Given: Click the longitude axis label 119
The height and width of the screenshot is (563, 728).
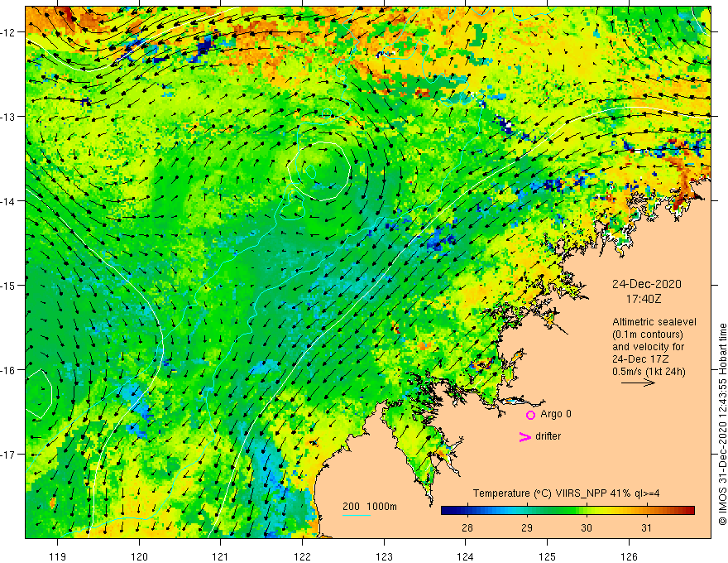Looking at the screenshot, I should click(58, 556).
